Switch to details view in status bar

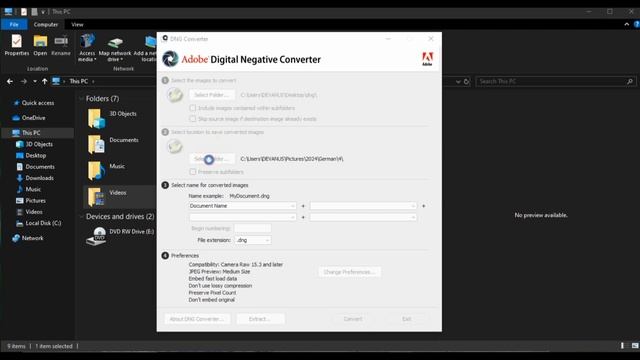pos(622,346)
